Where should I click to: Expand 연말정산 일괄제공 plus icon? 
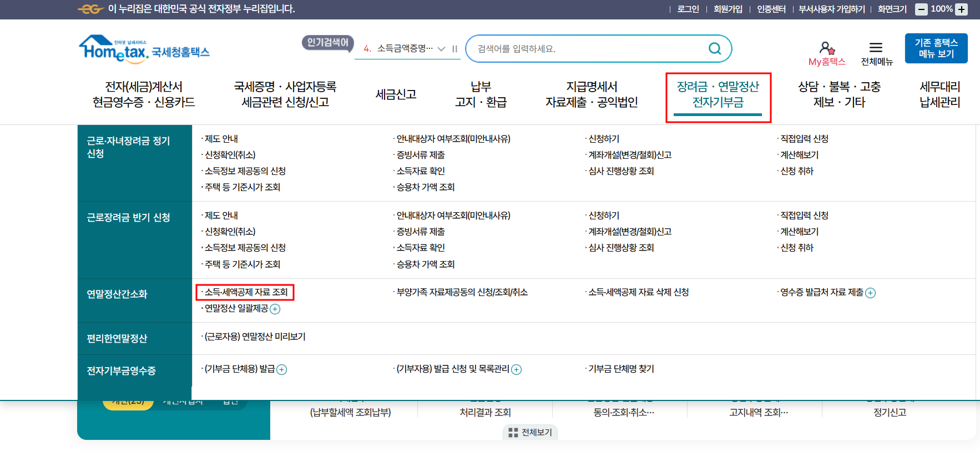[x=275, y=309]
